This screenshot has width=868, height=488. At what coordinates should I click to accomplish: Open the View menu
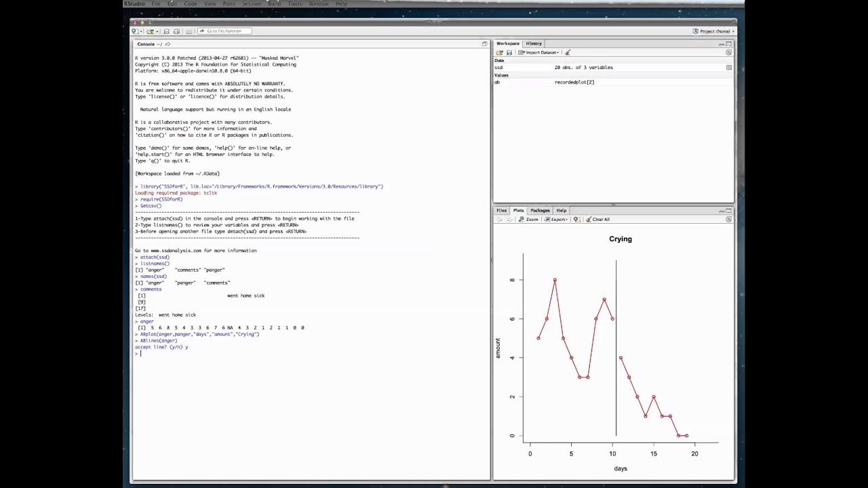pos(210,4)
